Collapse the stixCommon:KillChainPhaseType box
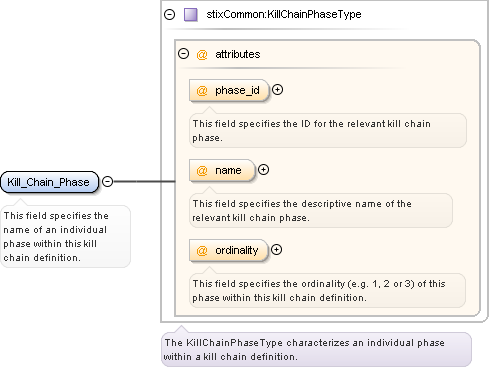The width and height of the screenshot is (490, 370). click(169, 14)
